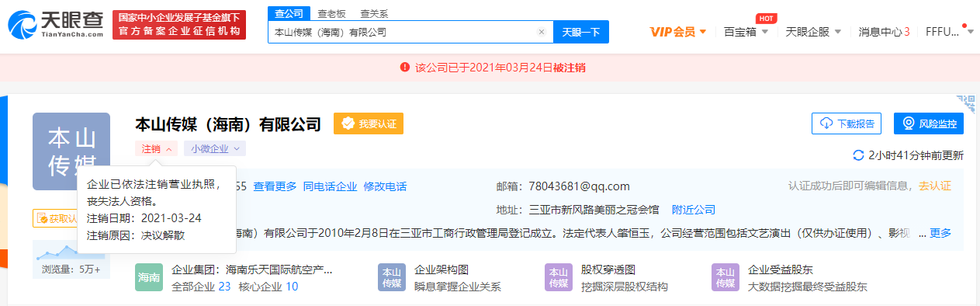This screenshot has height=306, width=980.
Task: Click the 天眼一下 search button
Action: [581, 33]
